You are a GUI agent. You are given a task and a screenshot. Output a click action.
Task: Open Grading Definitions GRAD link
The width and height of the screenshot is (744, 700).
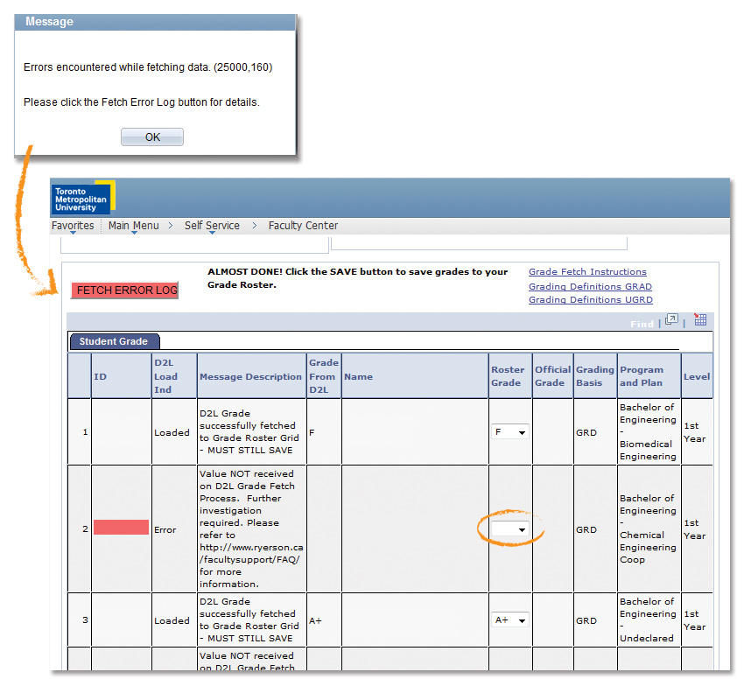pyautogui.click(x=590, y=286)
